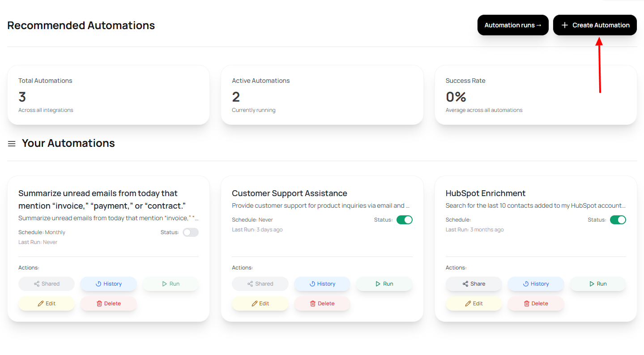Viewport: 644px width, 355px height.
Task: Select the Active Automations stat card
Action: pos(322,95)
